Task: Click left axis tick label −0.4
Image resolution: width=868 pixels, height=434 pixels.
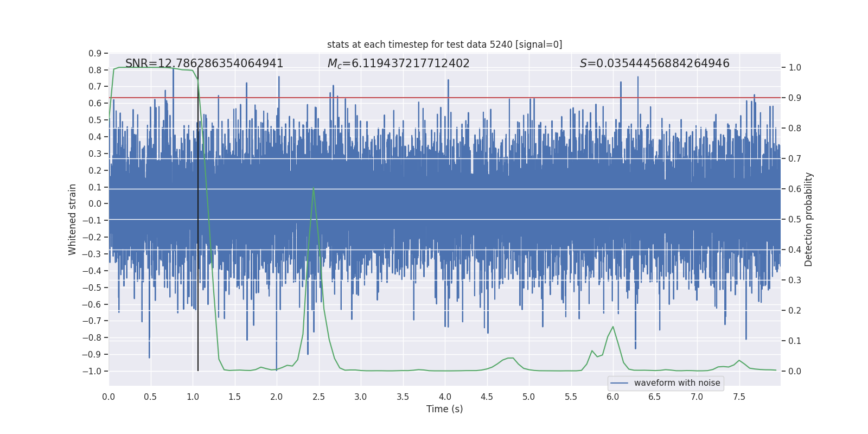Action: pos(92,271)
